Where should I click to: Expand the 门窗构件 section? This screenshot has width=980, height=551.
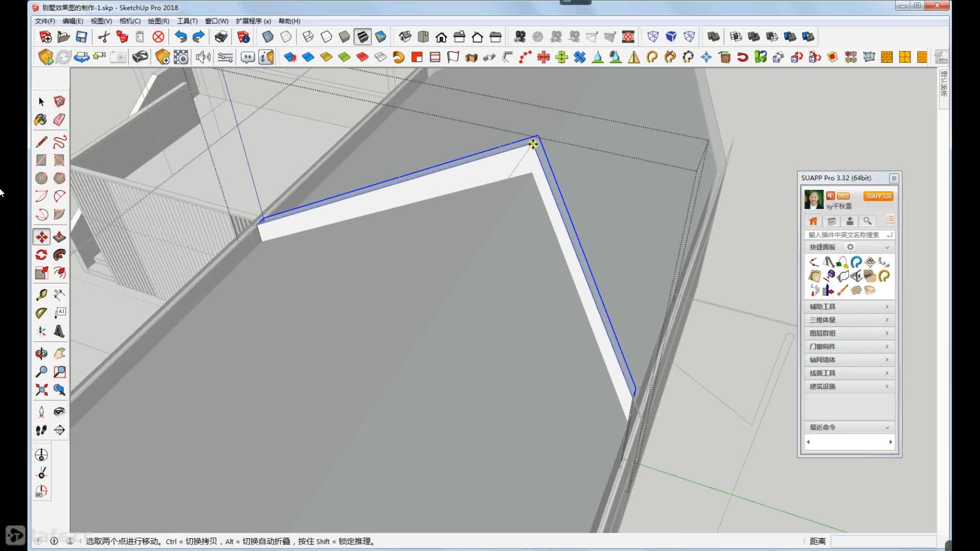[849, 346]
